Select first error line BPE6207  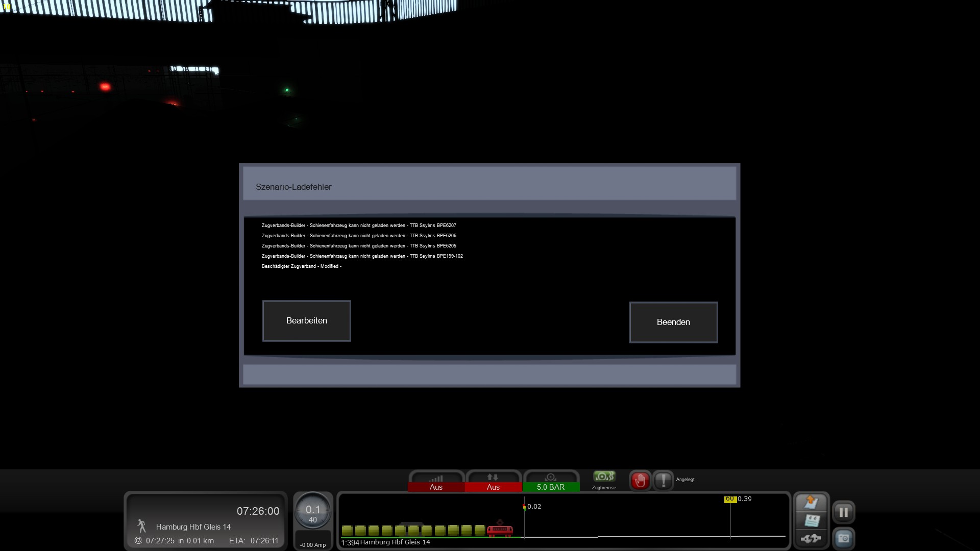tap(359, 226)
